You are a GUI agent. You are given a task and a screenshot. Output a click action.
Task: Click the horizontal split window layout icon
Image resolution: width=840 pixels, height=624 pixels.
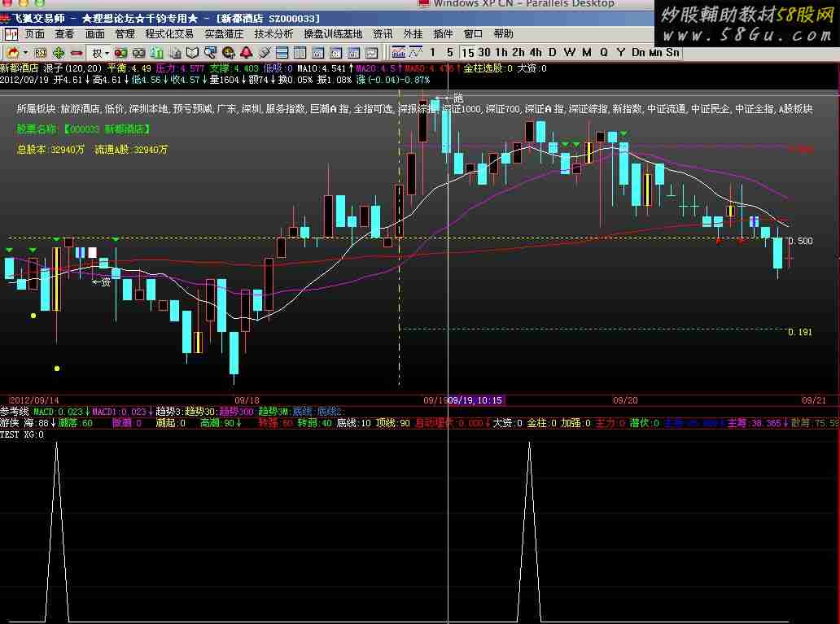(x=282, y=53)
